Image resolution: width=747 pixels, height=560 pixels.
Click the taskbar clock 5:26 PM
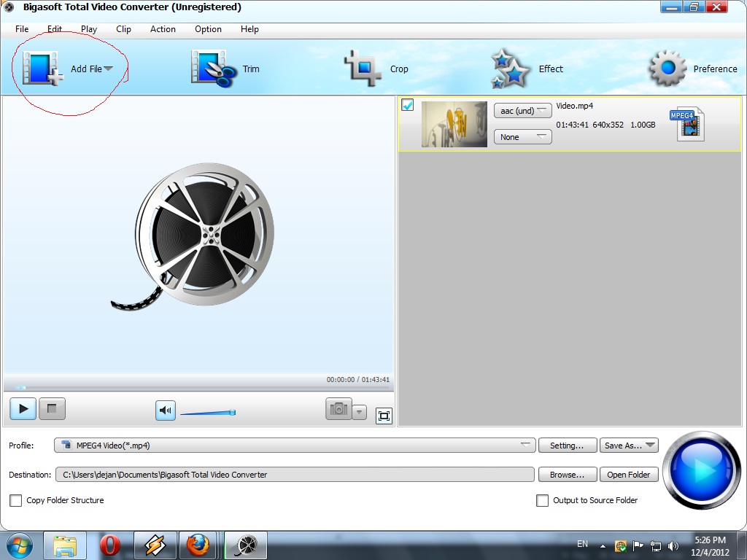[x=710, y=540]
